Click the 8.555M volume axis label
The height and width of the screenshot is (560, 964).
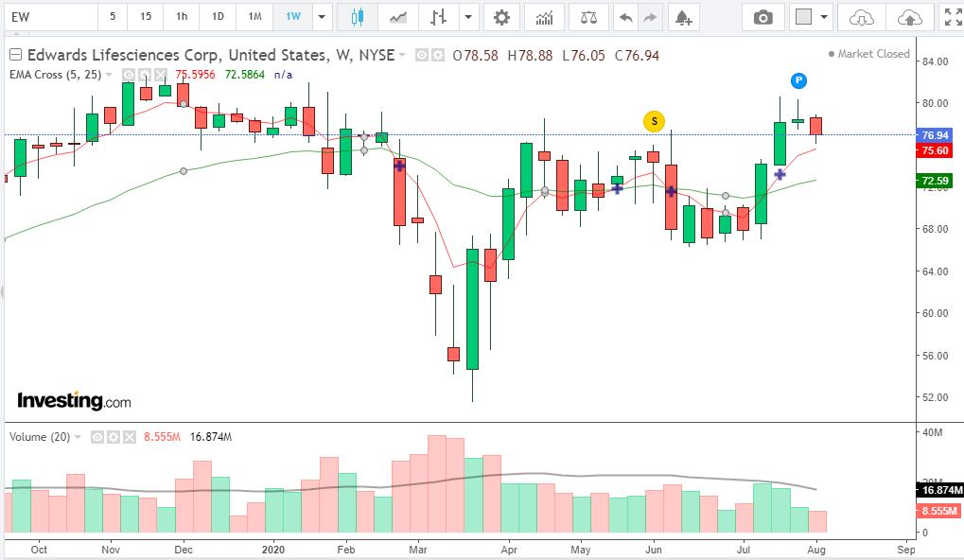click(x=938, y=511)
